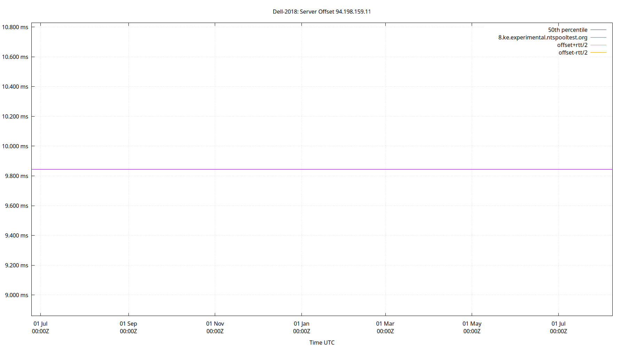Expand the 01 May tick label
This screenshot has width=644, height=348.
click(472, 323)
